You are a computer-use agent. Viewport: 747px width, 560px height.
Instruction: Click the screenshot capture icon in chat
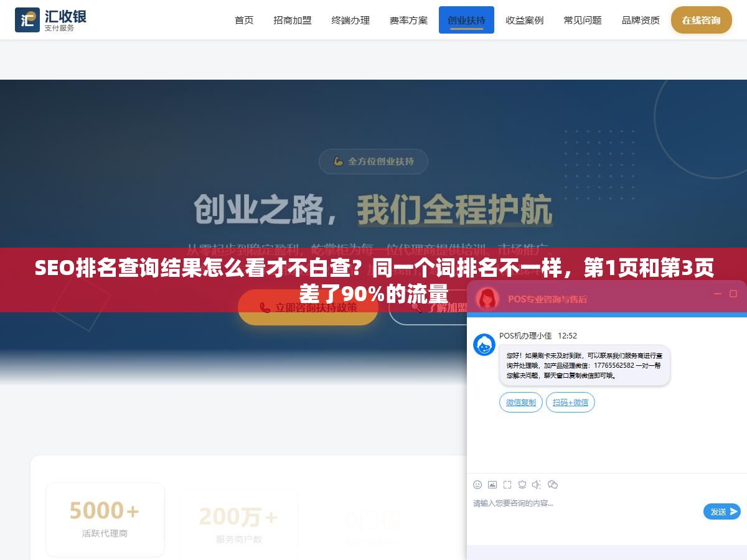507,484
